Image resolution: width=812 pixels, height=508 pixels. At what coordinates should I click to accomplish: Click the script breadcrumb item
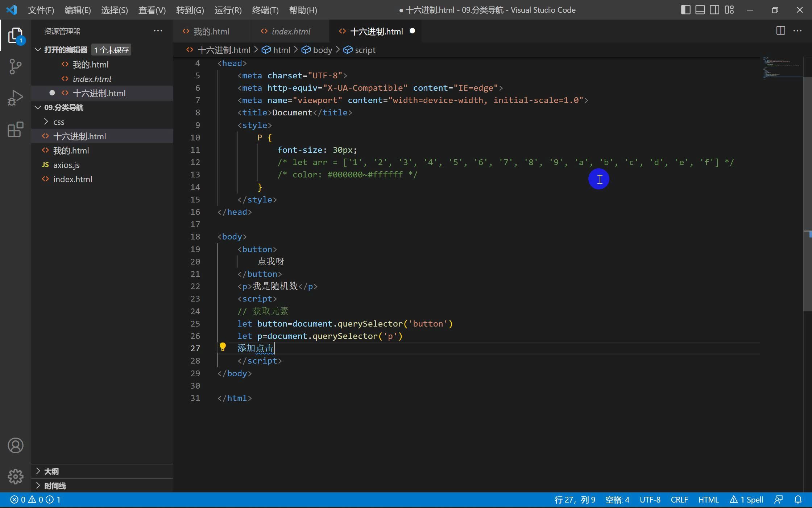pyautogui.click(x=359, y=50)
